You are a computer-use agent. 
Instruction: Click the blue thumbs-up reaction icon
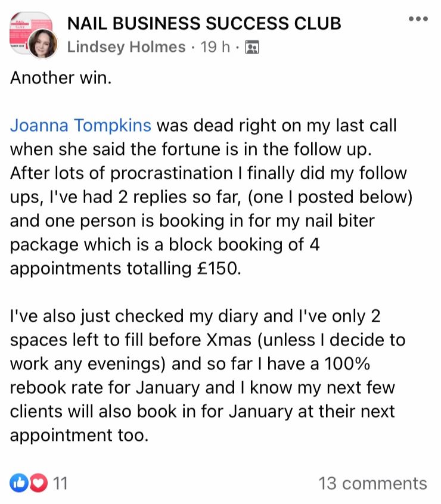[18, 483]
